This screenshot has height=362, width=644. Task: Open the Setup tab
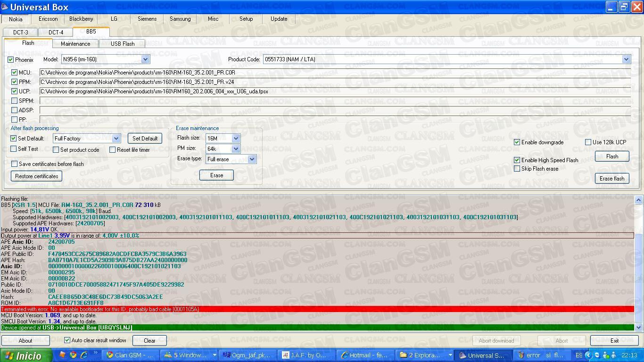tap(246, 19)
